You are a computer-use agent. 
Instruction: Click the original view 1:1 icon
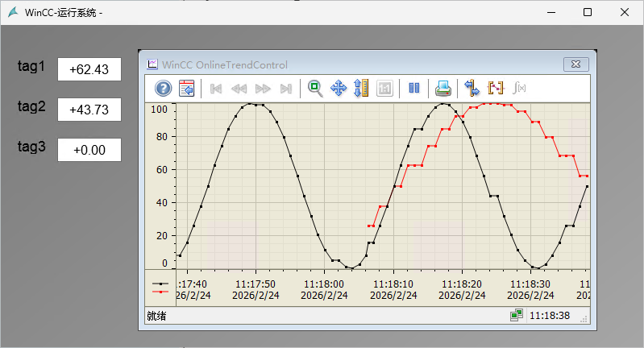click(384, 89)
